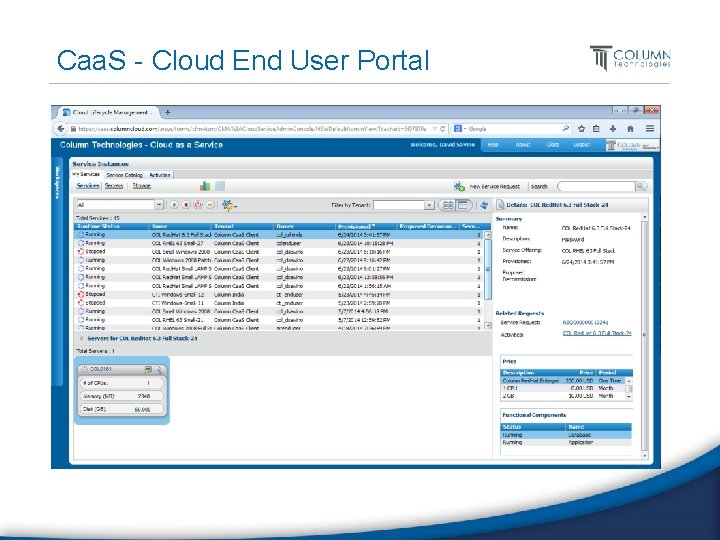720x540 pixels.
Task: Open the browser hamburger menu
Action: pos(650,129)
